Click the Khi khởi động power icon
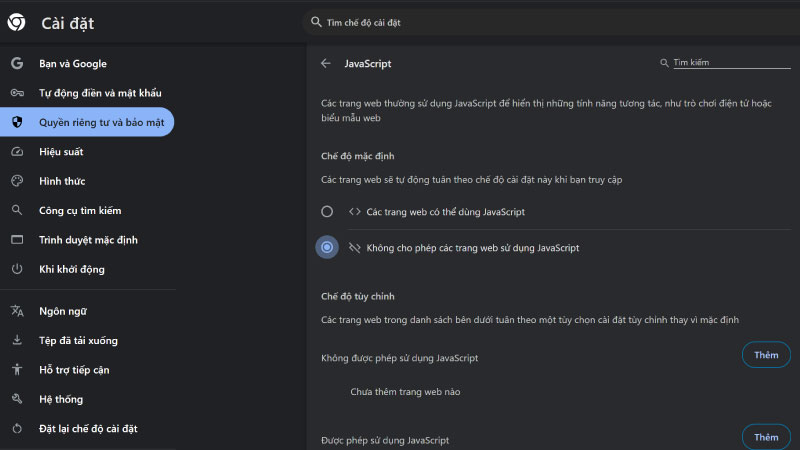This screenshot has width=800, height=450. [17, 269]
